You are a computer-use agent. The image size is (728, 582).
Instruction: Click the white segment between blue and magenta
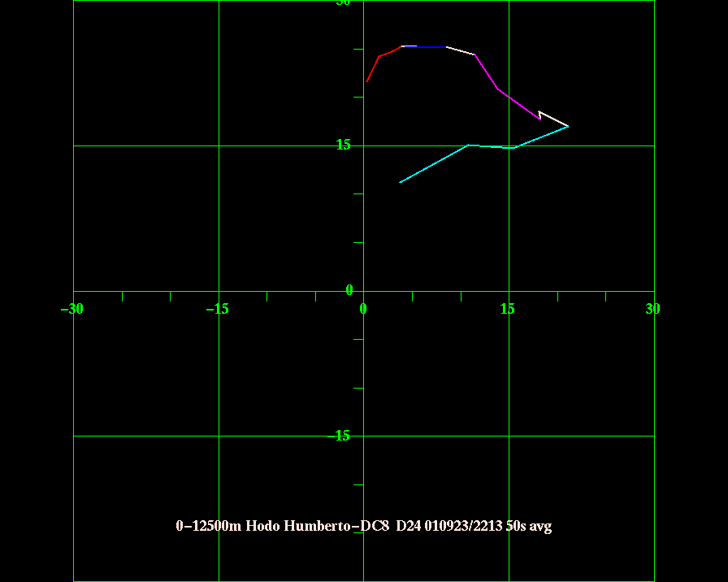coord(461,50)
